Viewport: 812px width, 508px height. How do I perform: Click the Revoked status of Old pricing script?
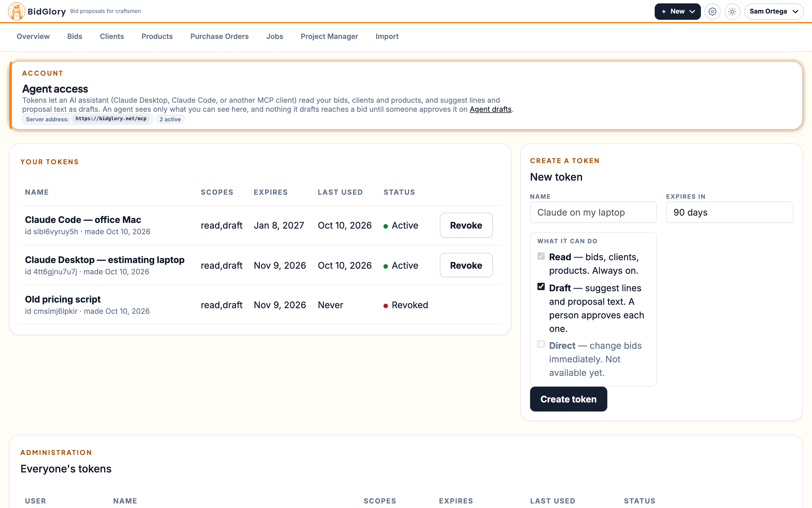pyautogui.click(x=406, y=305)
